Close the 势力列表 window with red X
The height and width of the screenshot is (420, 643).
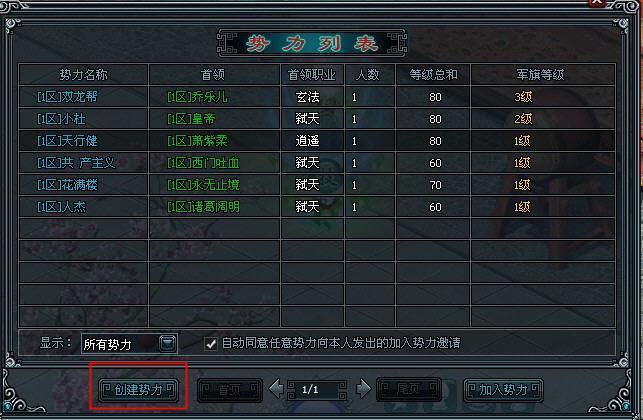pos(597,2)
